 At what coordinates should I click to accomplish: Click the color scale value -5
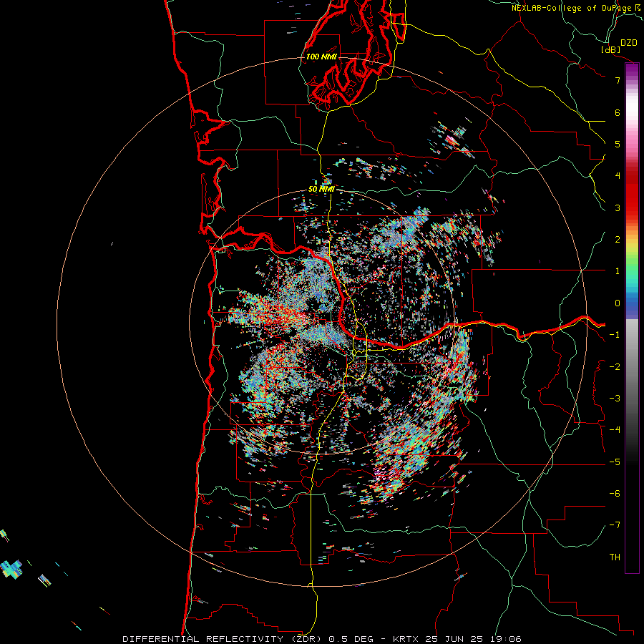click(x=615, y=462)
